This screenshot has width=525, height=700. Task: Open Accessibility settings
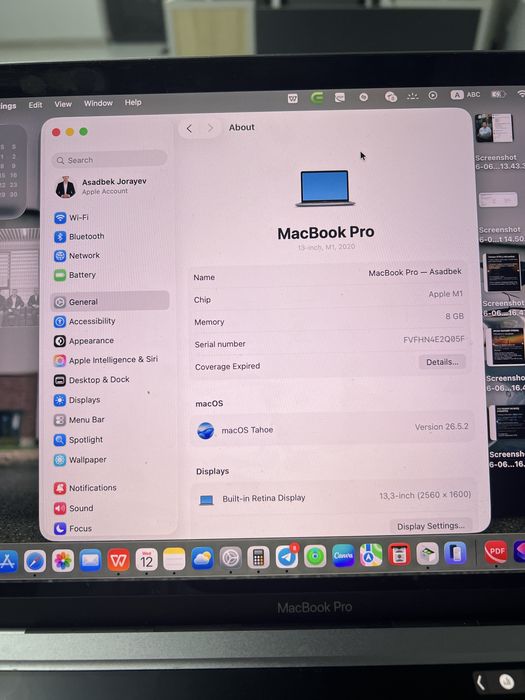[x=85, y=321]
